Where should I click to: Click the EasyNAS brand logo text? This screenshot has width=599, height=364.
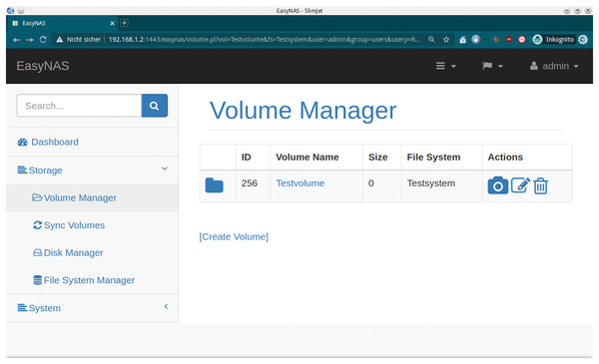coord(43,66)
